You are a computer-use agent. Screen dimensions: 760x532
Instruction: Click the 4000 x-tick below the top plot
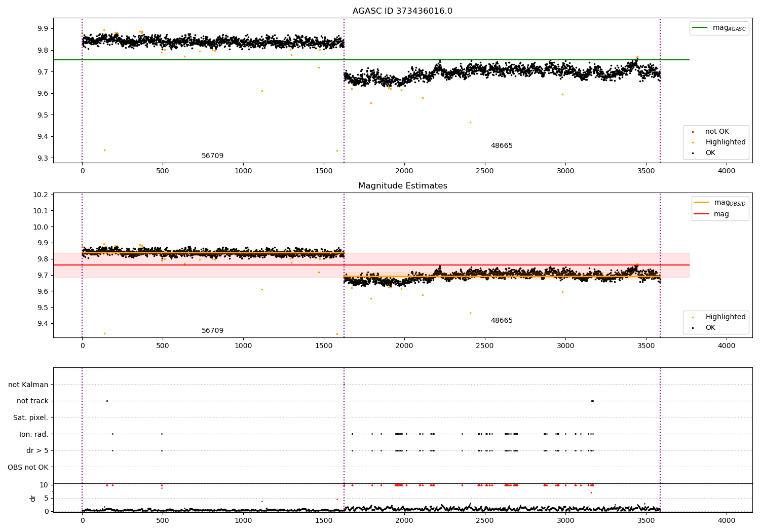(727, 171)
